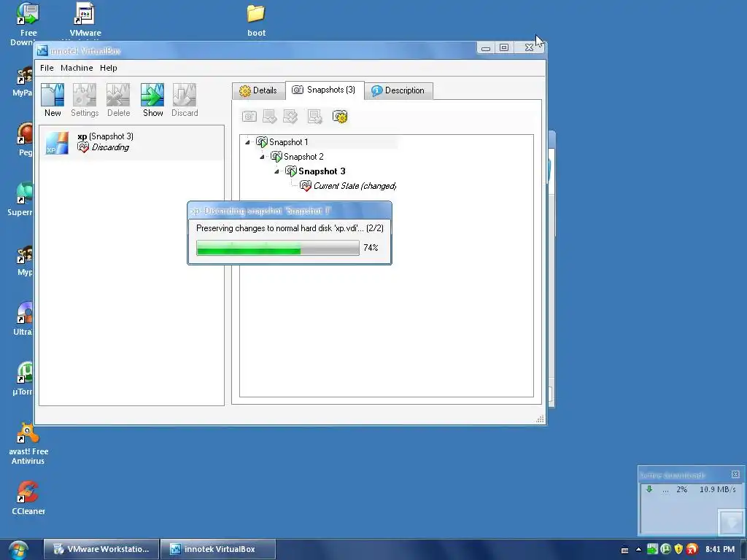Click the 'Preserving changes to normal hard disk' text
Viewport: 747px width, 560px height.
[x=290, y=228]
